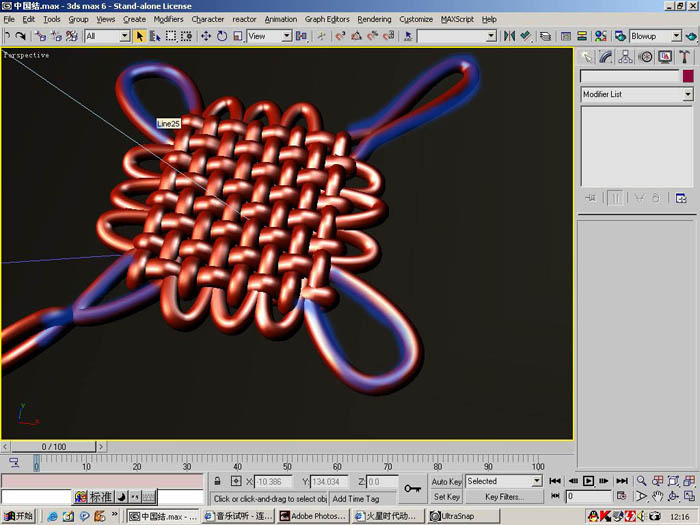Open the Curve Editor icon
Image resolution: width=700 pixels, height=525 pixels.
click(x=566, y=36)
